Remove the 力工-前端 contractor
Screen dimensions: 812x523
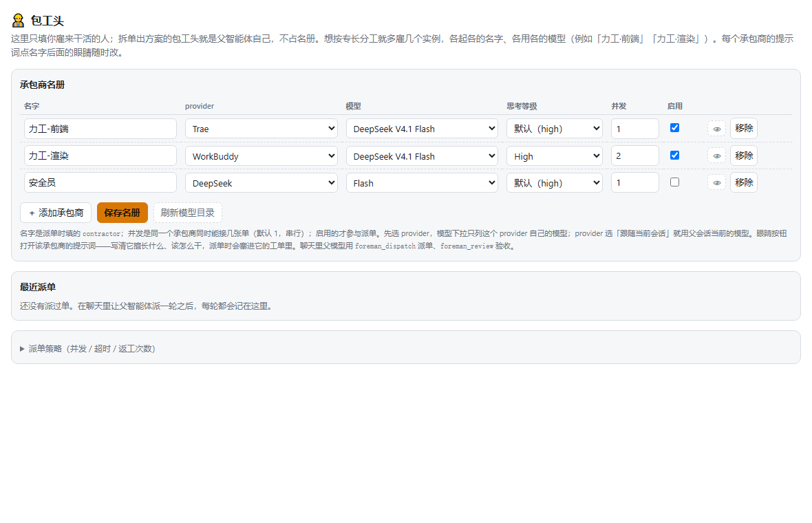[x=744, y=128]
